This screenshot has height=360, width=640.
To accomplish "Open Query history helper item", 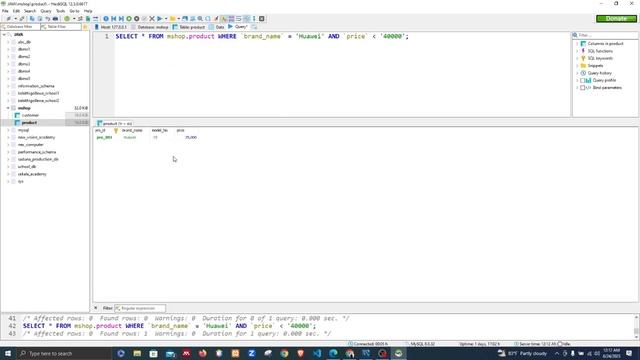I will [600, 73].
